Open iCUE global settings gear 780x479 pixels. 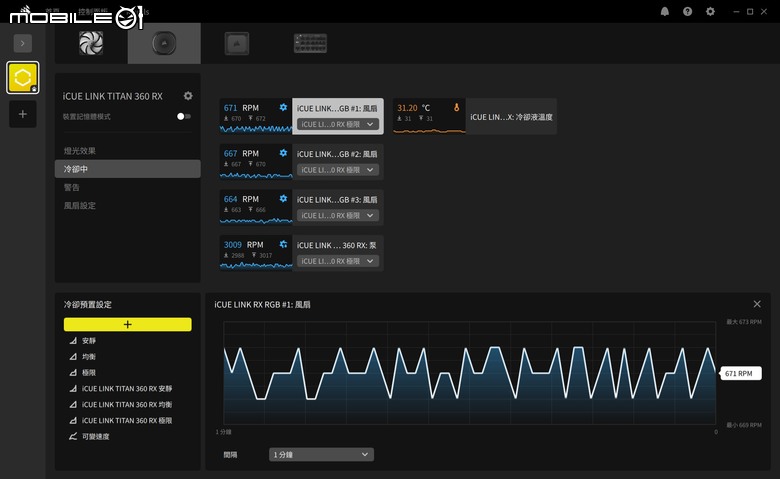pos(710,11)
